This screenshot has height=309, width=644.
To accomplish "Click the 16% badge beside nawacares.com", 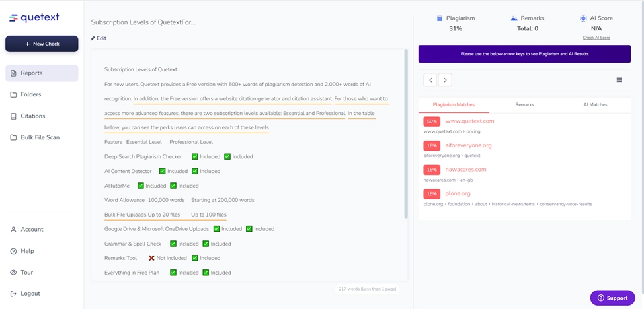I will pos(432,170).
